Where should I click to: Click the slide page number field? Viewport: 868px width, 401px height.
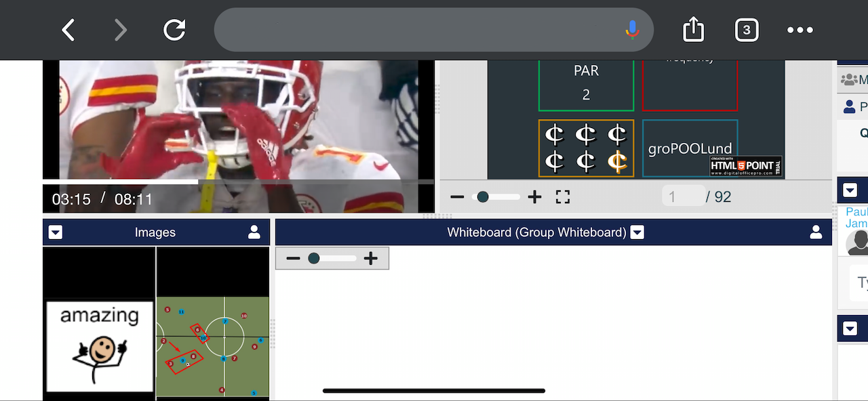point(683,197)
